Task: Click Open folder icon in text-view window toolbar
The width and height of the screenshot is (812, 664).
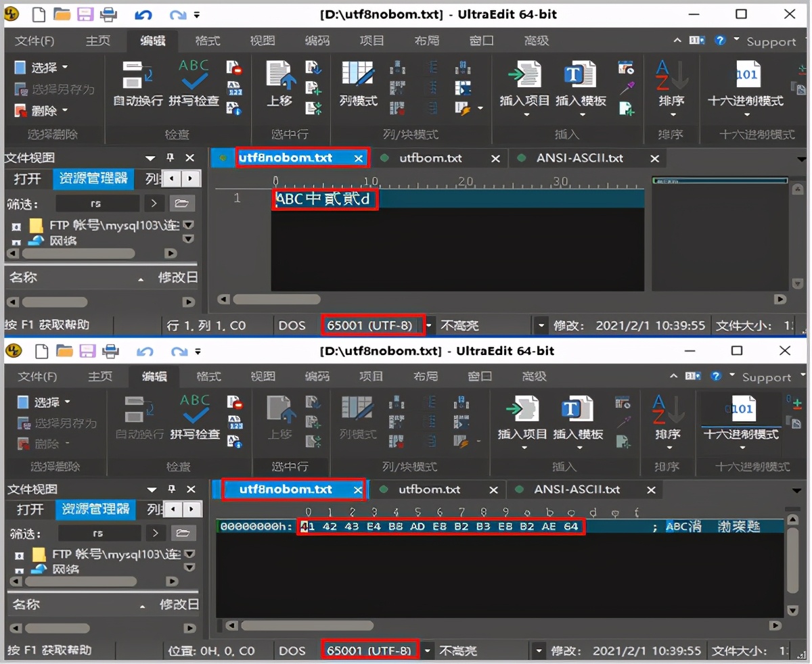Action: (x=62, y=14)
